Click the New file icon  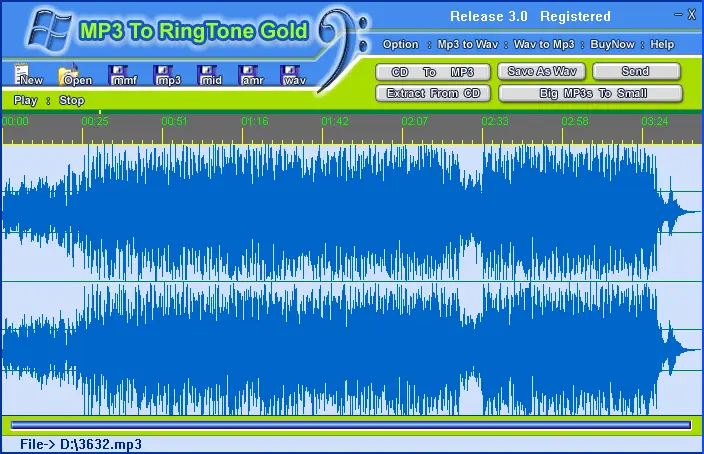point(29,75)
